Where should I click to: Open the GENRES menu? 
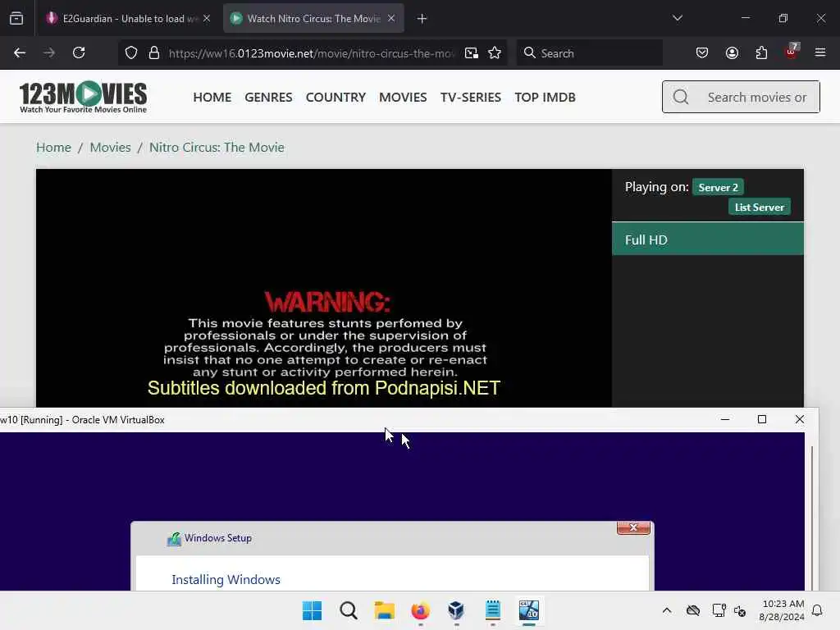[268, 98]
